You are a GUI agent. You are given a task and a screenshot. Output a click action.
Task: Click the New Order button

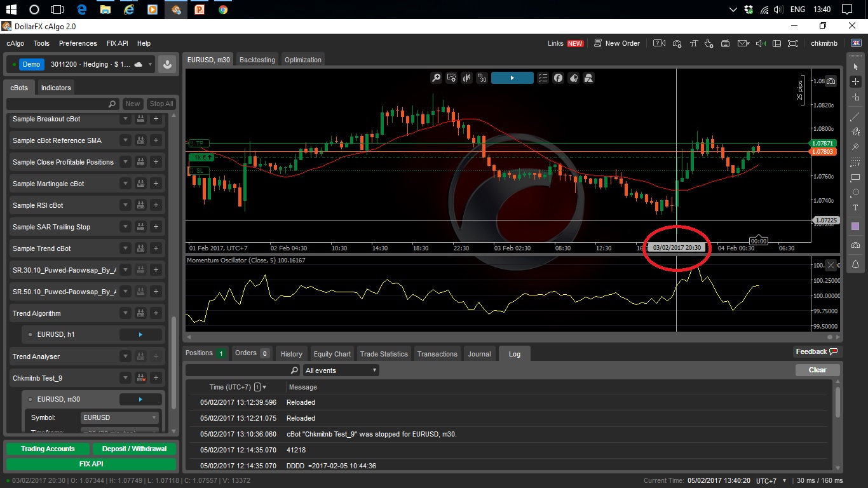[x=617, y=43]
